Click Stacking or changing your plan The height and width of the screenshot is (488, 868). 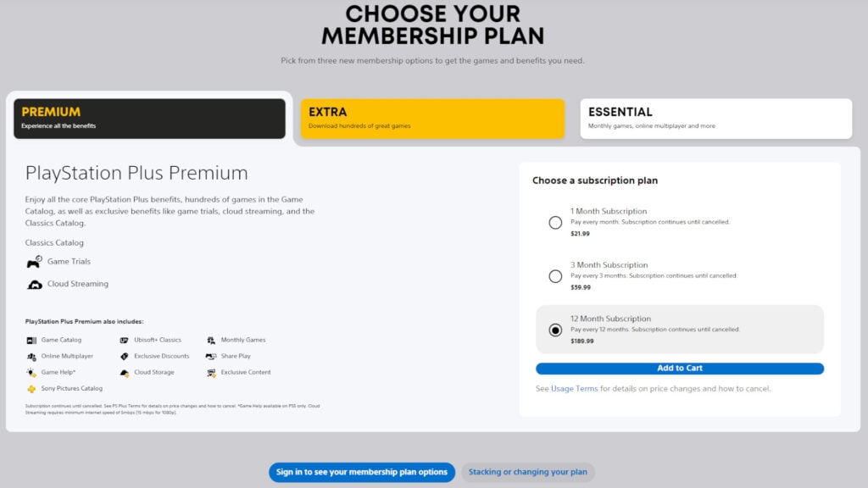(527, 473)
